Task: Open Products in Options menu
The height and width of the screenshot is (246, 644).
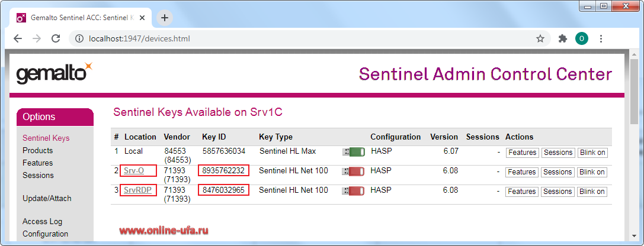Action: [38, 150]
